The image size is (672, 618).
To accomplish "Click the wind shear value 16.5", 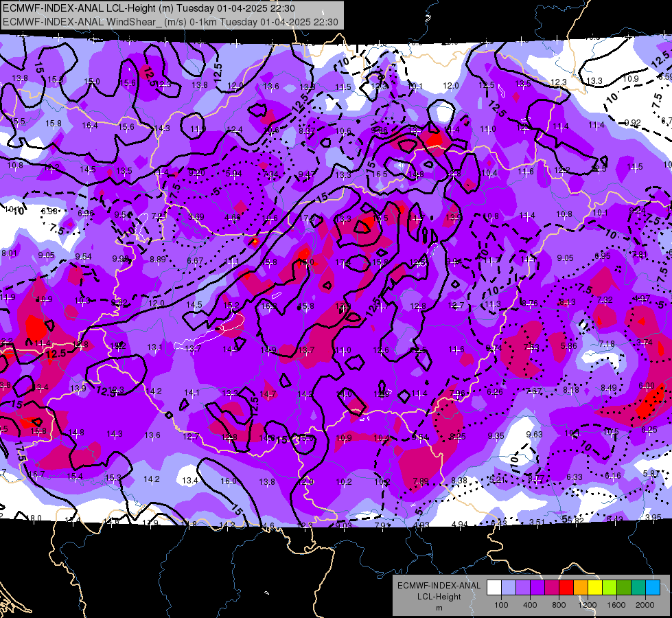I will point(380,174).
